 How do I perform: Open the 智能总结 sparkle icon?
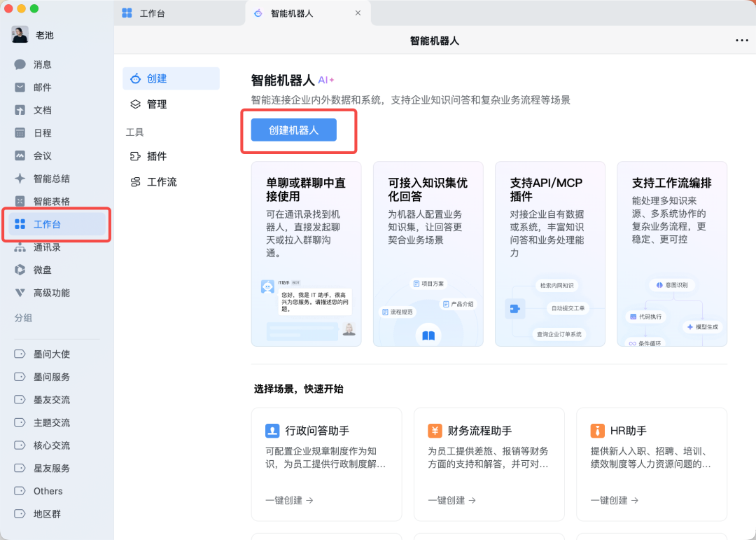coord(20,179)
